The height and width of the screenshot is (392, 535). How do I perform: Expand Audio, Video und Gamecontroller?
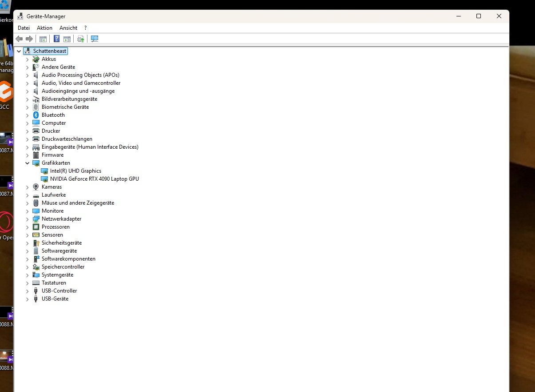click(27, 83)
